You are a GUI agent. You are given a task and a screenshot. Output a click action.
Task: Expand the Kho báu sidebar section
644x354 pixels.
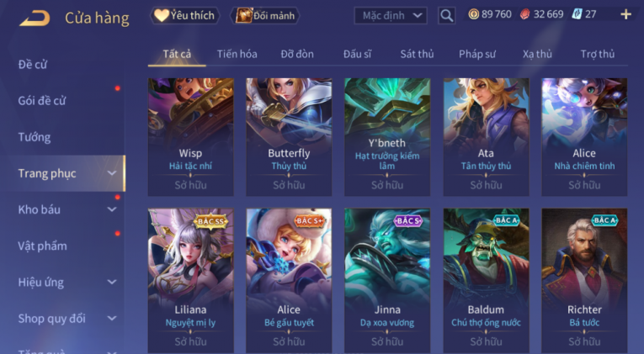(x=112, y=209)
